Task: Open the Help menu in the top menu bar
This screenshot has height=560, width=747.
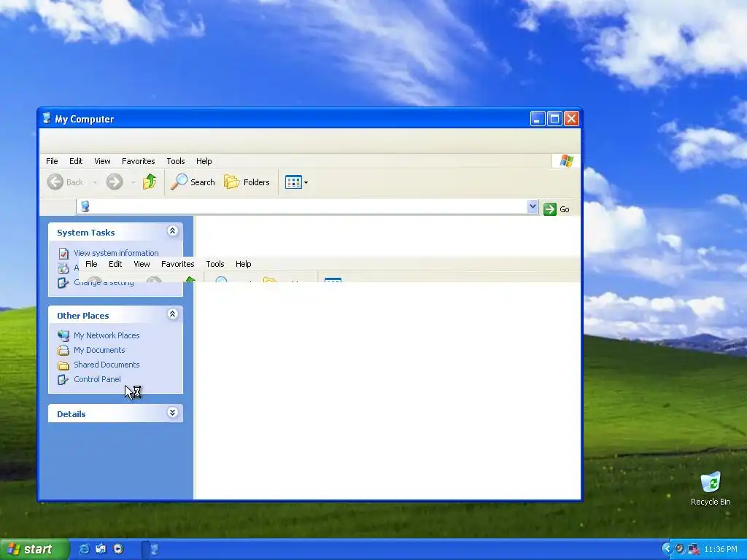Action: pyautogui.click(x=204, y=161)
